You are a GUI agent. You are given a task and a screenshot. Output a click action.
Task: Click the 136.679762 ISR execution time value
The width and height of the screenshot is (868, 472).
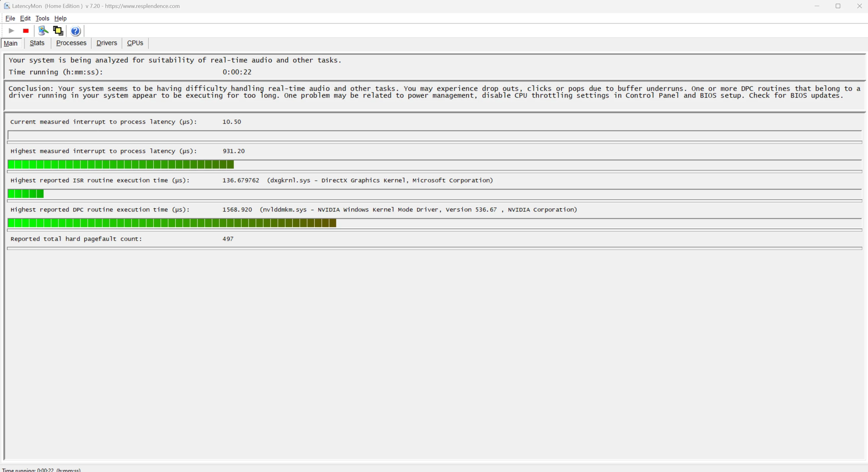(240, 181)
